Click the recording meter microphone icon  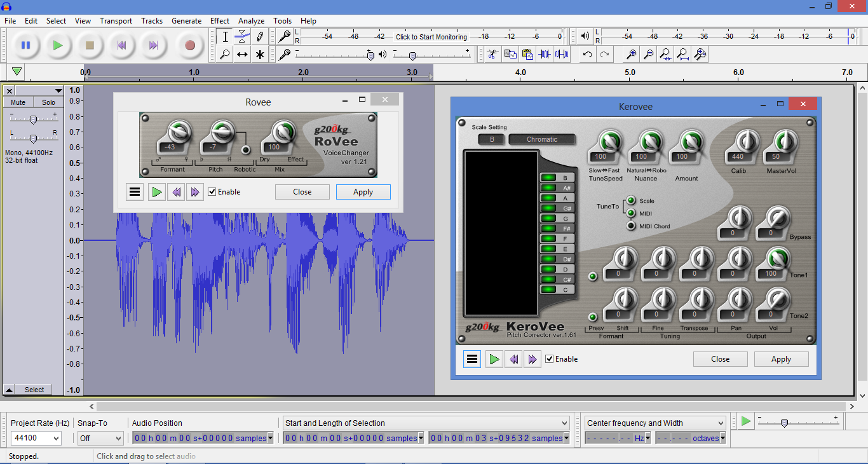click(x=285, y=36)
